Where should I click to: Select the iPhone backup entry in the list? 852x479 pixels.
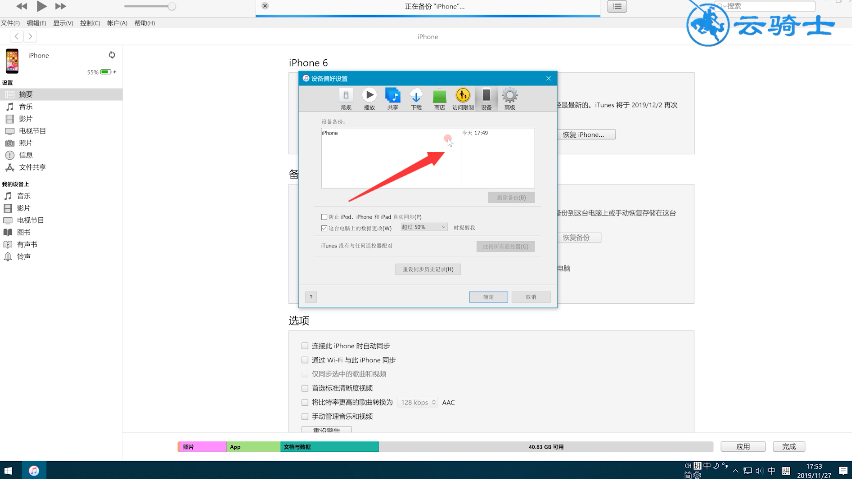coord(428,133)
